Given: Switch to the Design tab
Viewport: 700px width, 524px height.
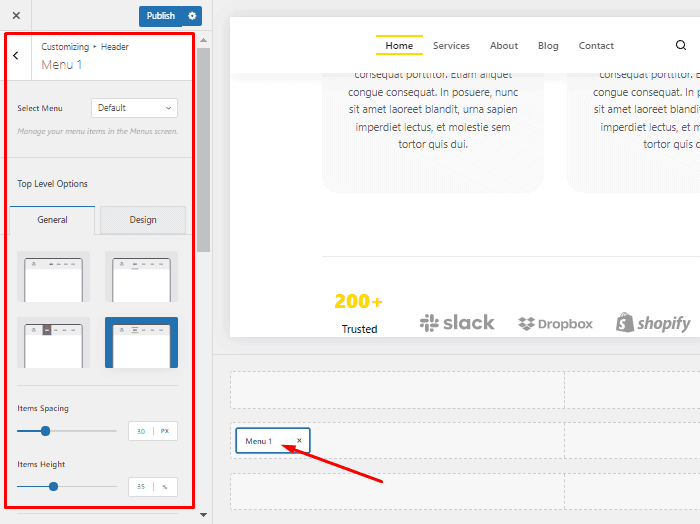Looking at the screenshot, I should (x=143, y=220).
